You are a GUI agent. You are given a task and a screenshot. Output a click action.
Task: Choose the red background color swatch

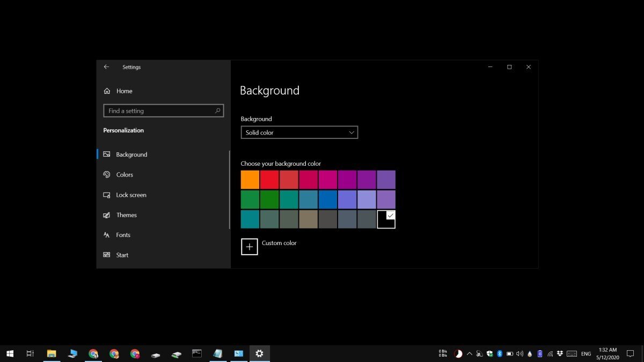pyautogui.click(x=269, y=180)
